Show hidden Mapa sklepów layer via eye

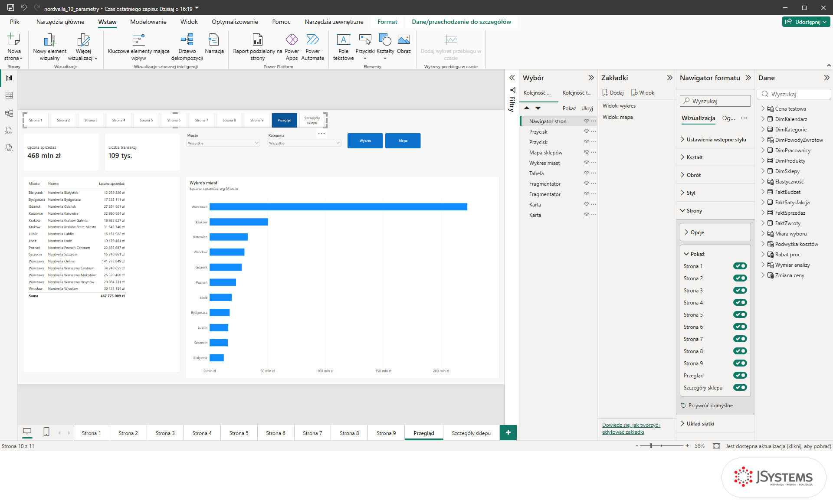(586, 152)
